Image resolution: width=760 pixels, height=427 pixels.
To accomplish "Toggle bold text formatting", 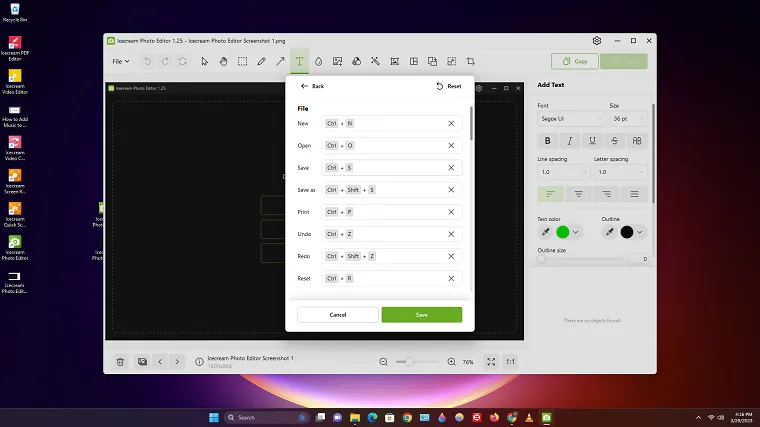I will pyautogui.click(x=547, y=141).
